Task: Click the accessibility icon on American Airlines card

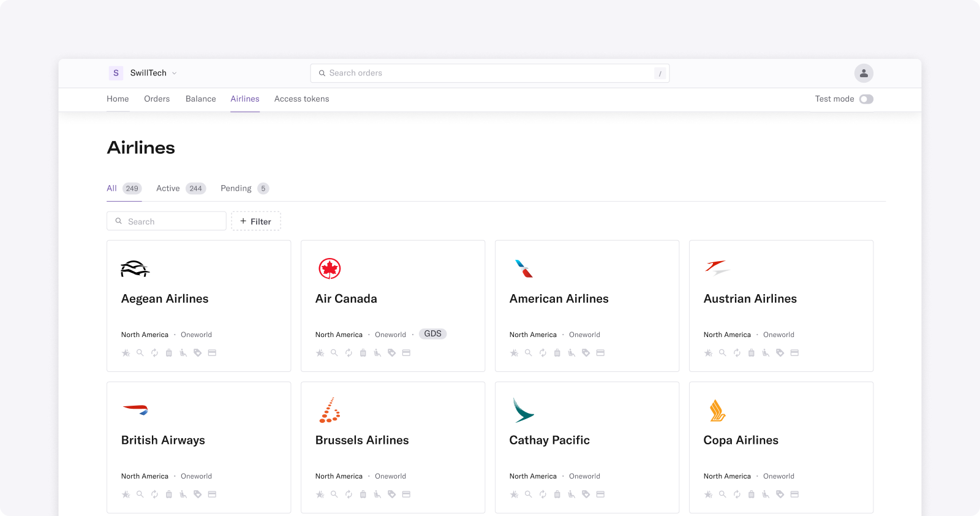Action: click(571, 353)
